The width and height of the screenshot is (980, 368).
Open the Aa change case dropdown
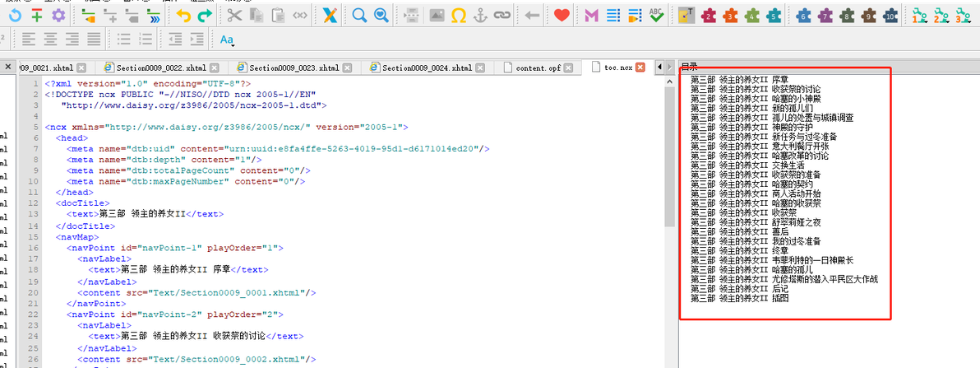pyautogui.click(x=227, y=40)
